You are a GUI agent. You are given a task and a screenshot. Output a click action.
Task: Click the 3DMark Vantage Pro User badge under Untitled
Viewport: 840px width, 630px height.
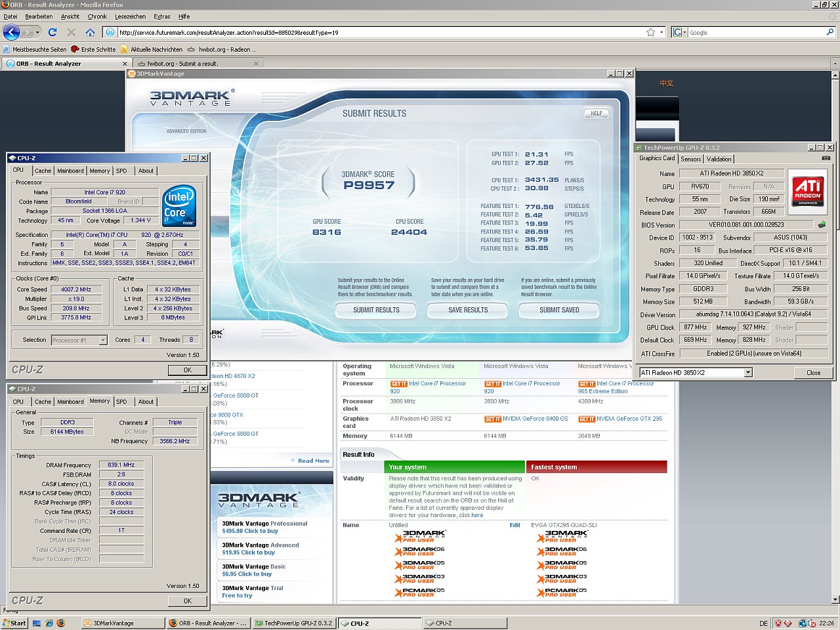click(420, 536)
